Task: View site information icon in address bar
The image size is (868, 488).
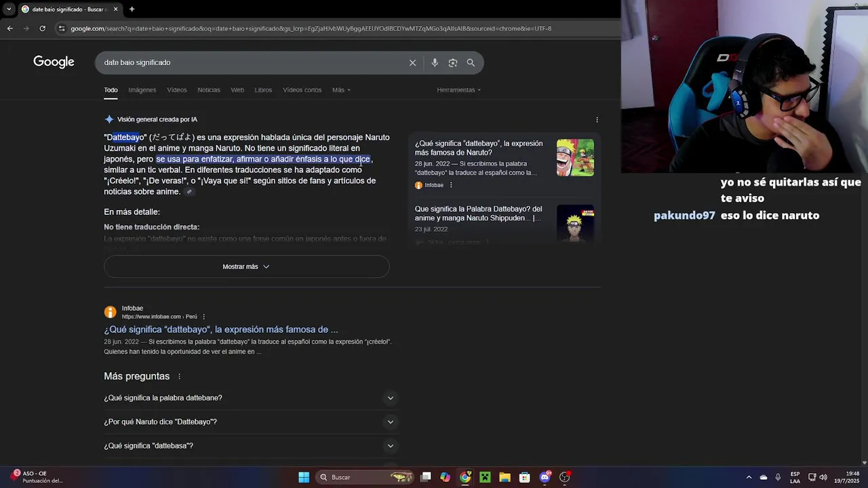Action: (x=62, y=28)
